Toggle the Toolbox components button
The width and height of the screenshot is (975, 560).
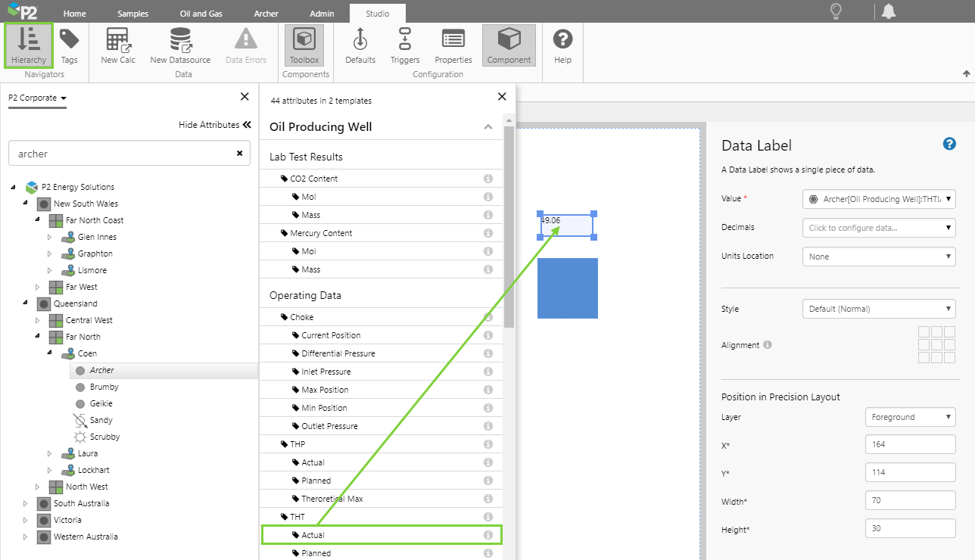304,45
